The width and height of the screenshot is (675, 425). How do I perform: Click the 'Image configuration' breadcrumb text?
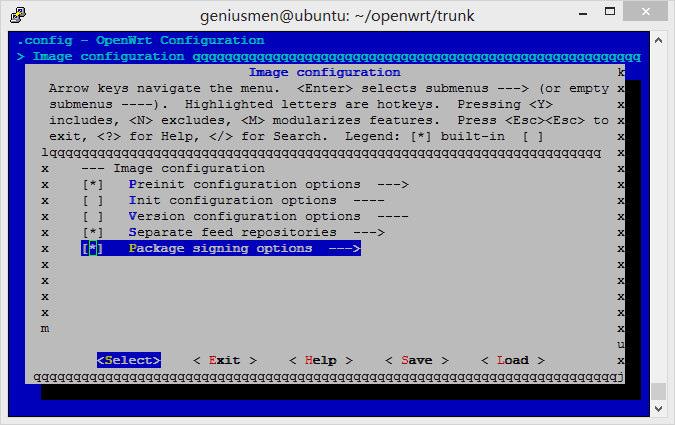(x=108, y=56)
